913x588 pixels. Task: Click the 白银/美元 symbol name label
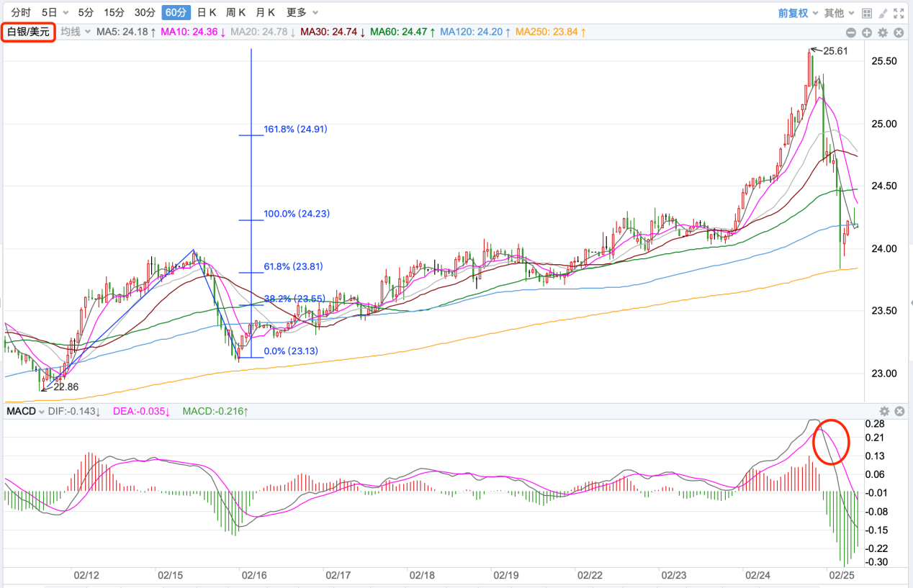point(28,32)
